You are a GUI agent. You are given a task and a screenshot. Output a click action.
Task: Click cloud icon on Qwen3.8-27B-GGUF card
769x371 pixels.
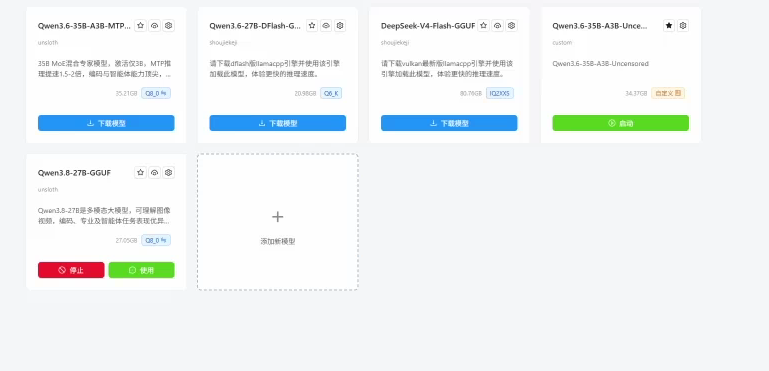[154, 173]
